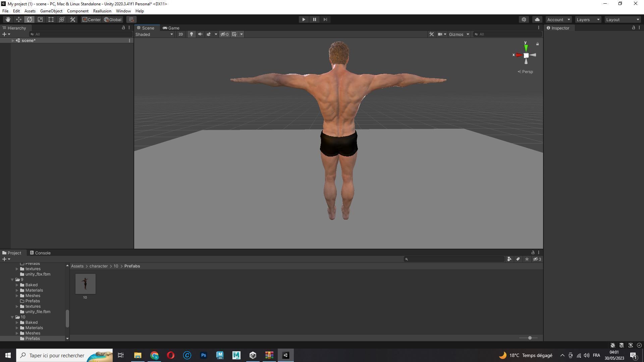This screenshot has height=362, width=644.
Task: Adjust the Project icon size slider
Action: click(530, 338)
